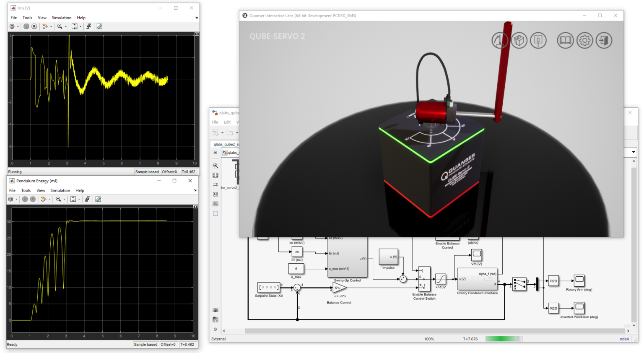The image size is (644, 353).
Task: Open Simulation menu in Pendulum Energy window
Action: tap(60, 190)
